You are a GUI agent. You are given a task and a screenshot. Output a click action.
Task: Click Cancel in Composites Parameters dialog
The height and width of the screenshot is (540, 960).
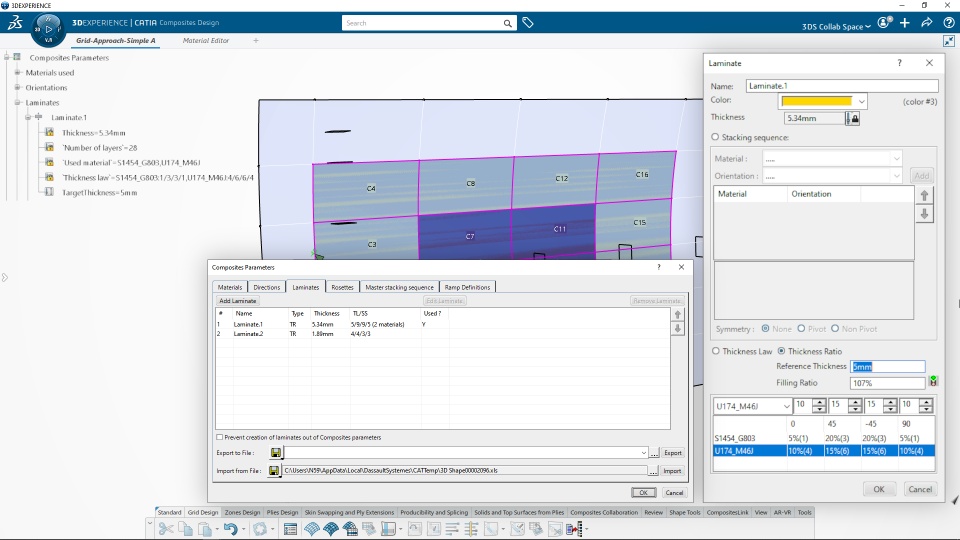pos(674,493)
